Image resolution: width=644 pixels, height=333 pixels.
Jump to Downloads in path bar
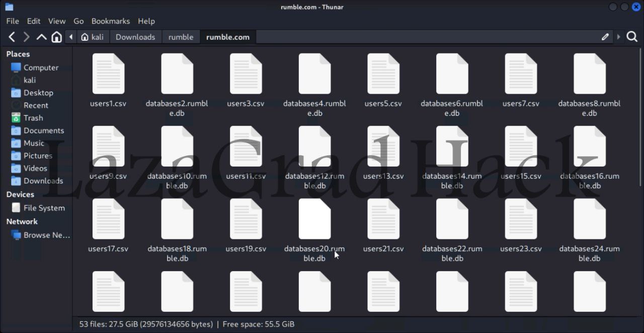pos(135,37)
